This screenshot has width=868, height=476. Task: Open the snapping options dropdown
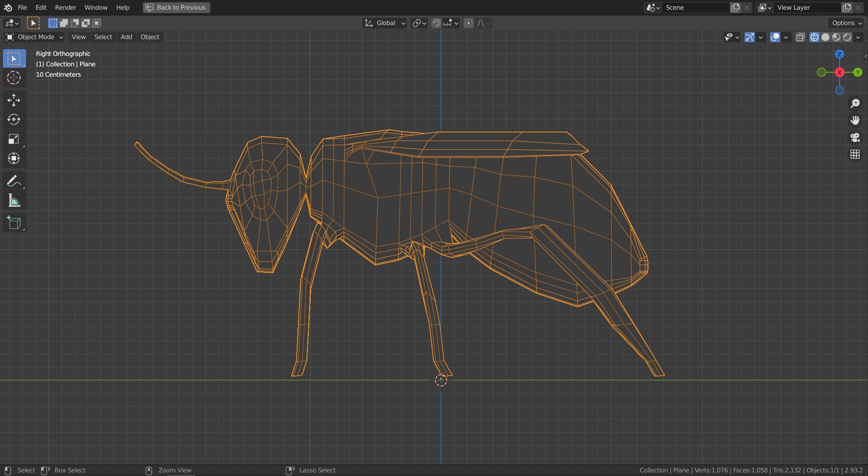(x=451, y=23)
